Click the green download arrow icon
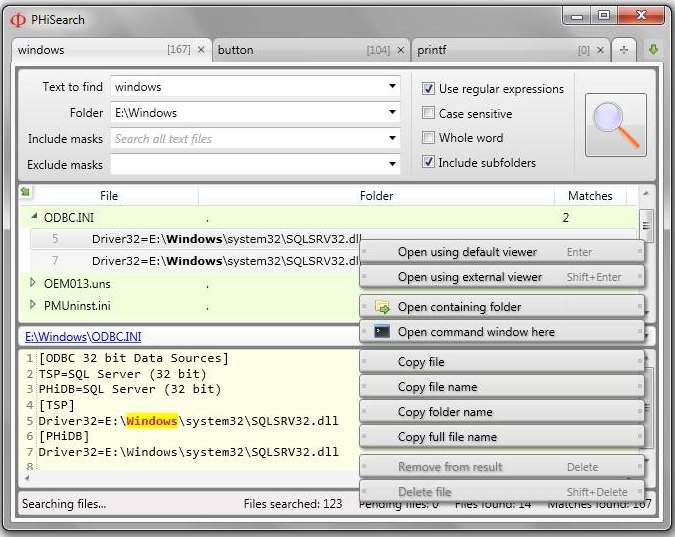This screenshot has height=537, width=675. 653,49
